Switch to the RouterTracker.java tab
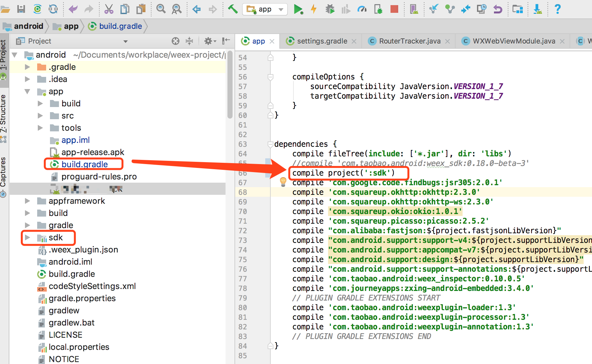This screenshot has height=364, width=592. (x=409, y=41)
